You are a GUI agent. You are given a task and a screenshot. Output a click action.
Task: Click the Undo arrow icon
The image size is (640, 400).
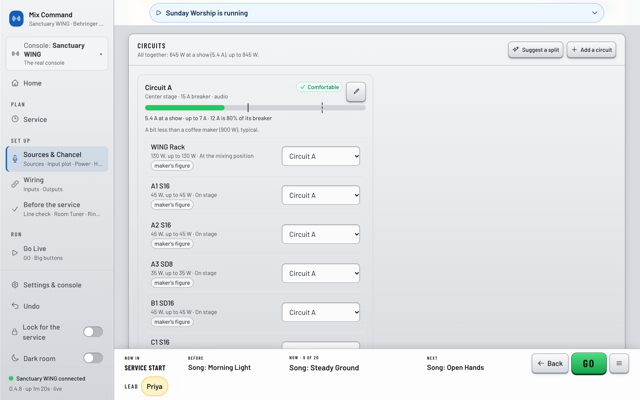[x=15, y=306]
